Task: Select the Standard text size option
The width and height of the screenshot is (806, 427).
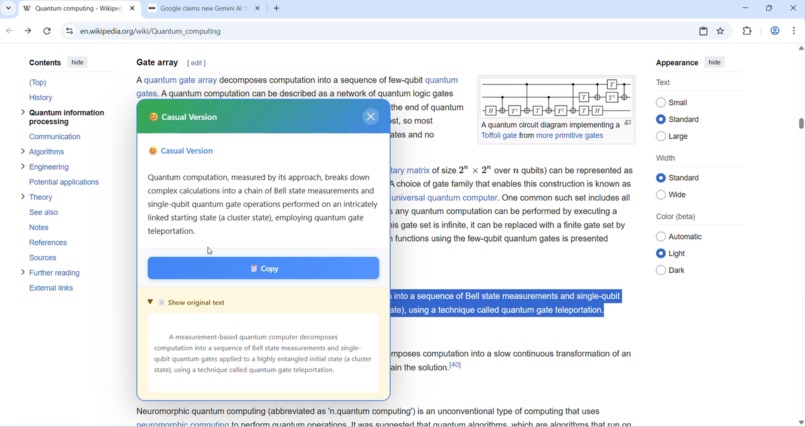Action: (661, 119)
